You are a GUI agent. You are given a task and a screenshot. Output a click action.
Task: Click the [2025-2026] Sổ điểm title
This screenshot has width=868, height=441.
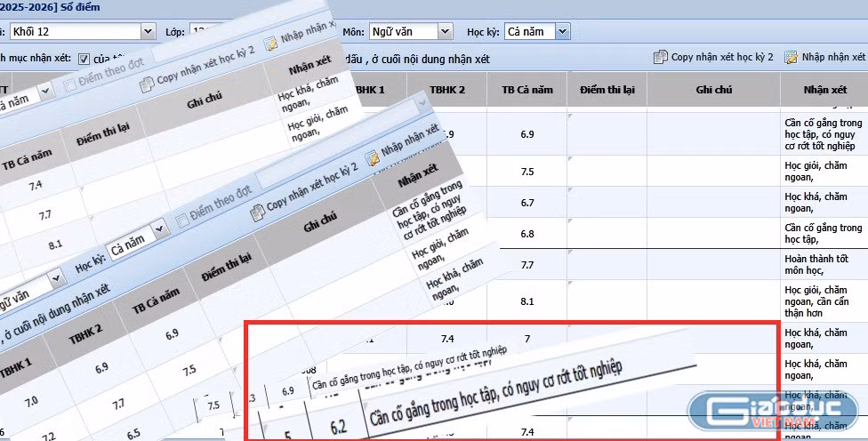50,7
